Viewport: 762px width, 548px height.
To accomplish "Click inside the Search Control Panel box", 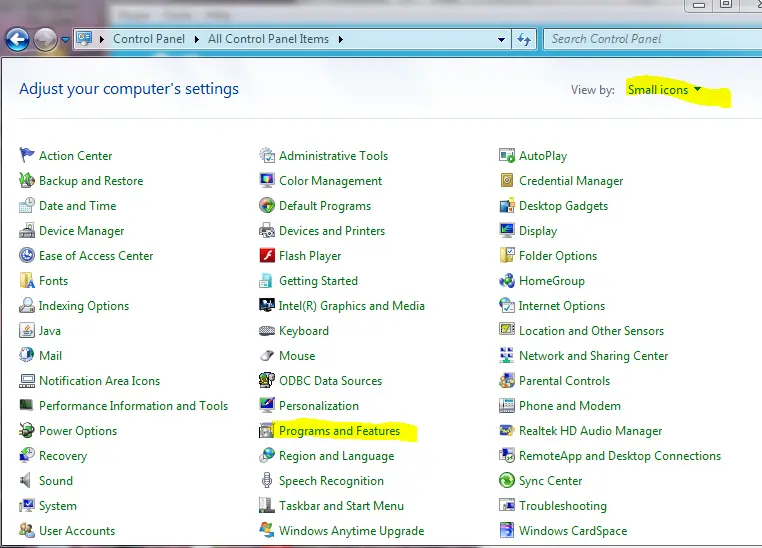I will coord(653,39).
